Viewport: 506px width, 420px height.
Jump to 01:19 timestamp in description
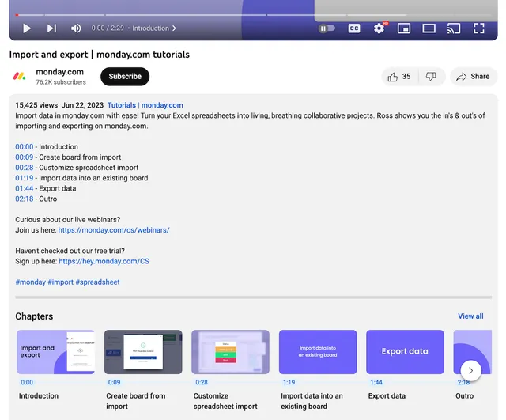25,178
